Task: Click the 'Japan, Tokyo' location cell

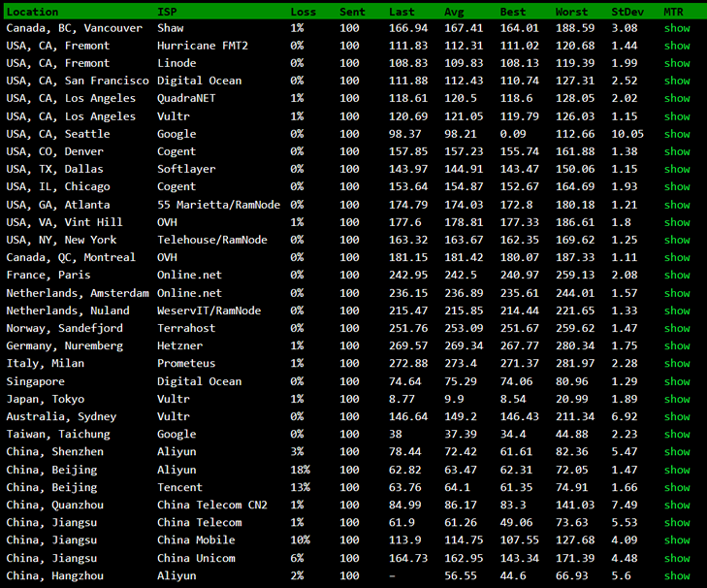Action: point(45,399)
